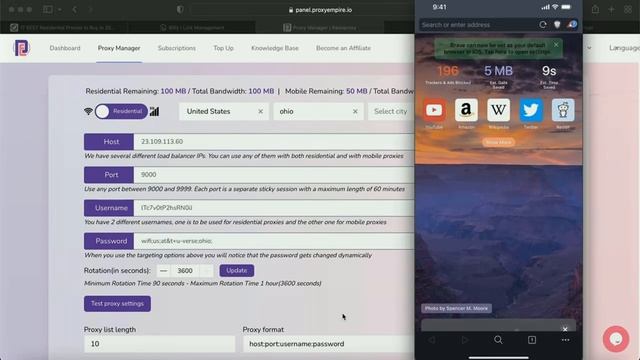The width and height of the screenshot is (640, 360).
Task: Show Safari tab overview grid
Action: 628,9
